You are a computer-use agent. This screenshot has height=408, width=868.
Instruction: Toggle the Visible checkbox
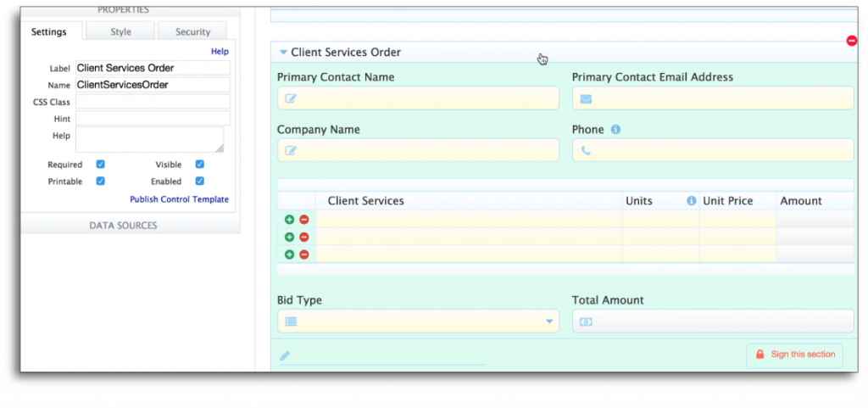click(200, 165)
